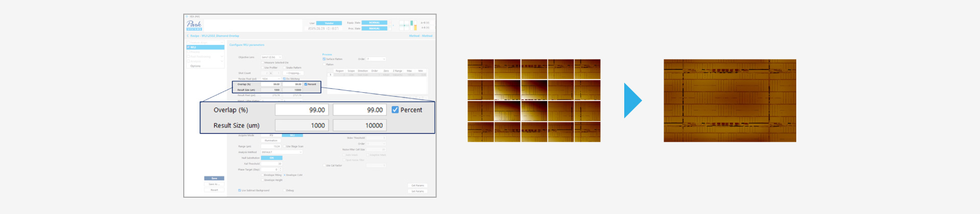The height and width of the screenshot is (214, 980).
Task: Toggle Null Substitution ON switch
Action: [x=272, y=158]
